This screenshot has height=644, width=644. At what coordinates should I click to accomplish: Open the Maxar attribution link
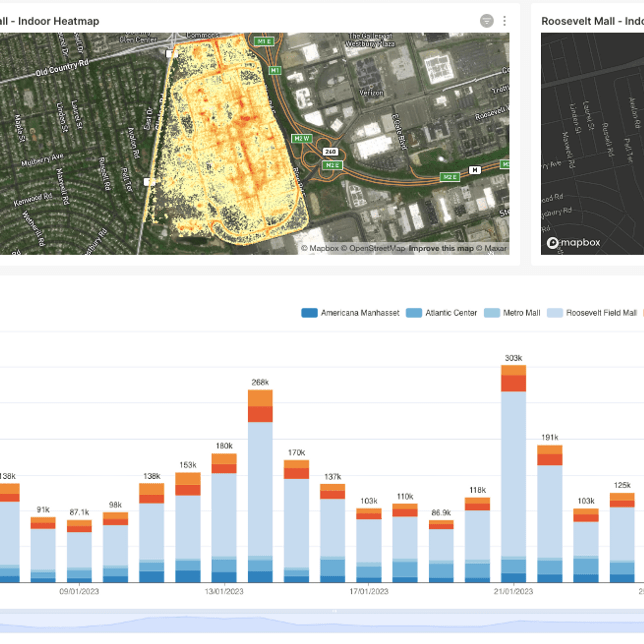tap(491, 248)
